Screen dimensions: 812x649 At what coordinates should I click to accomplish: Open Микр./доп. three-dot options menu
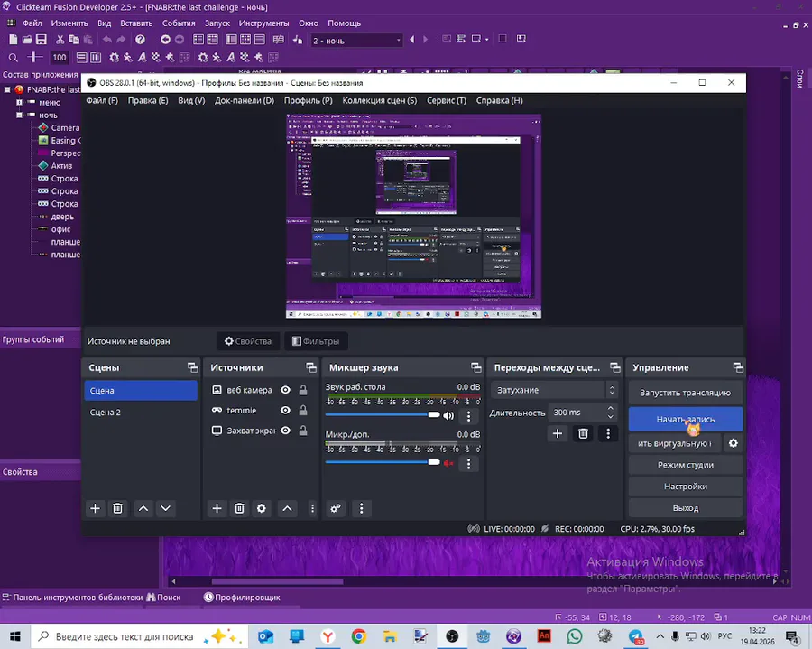pyautogui.click(x=468, y=464)
